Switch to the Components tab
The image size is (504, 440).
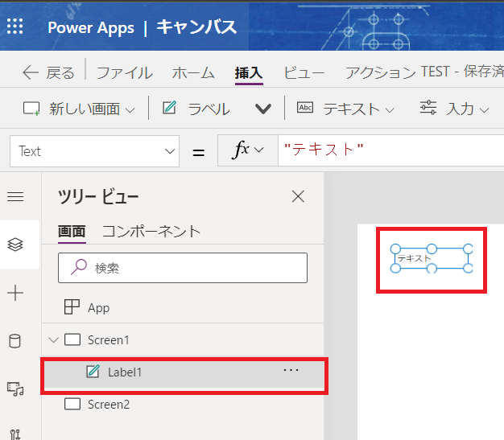pos(151,231)
